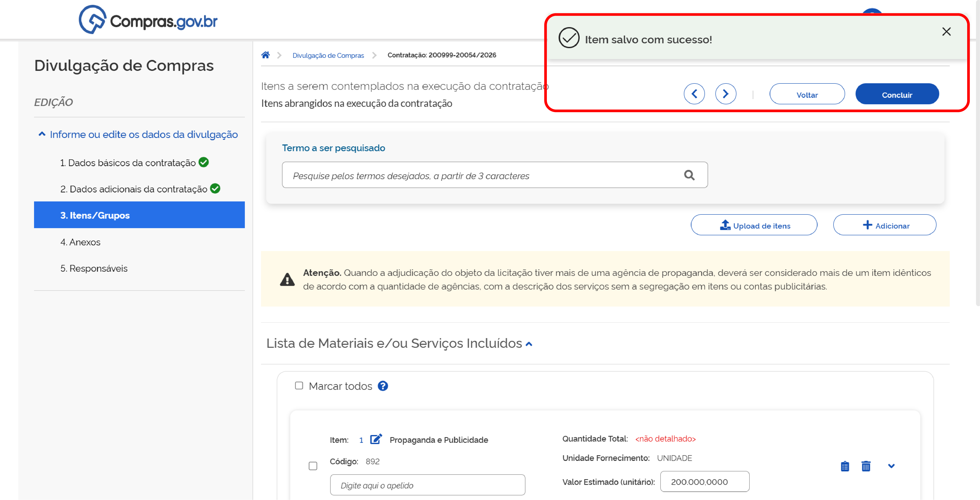Viewport: 980px width, 500px height.
Task: Open help for Marcar todos
Action: click(383, 386)
